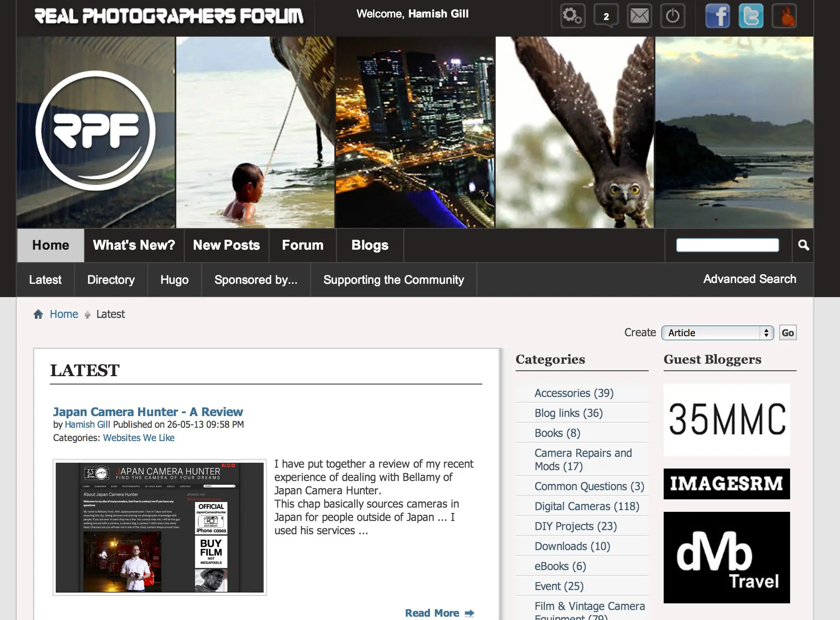This screenshot has height=620, width=840.
Task: Open Common Questions (3) category
Action: (x=589, y=486)
